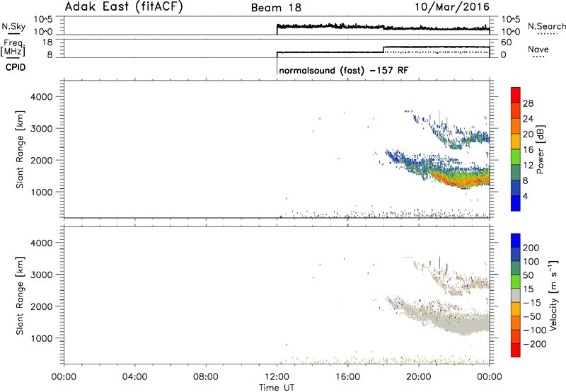Viewport: 566px width, 392px height.
Task: Click the "4000" tick in the power panel
Action: click(42, 97)
